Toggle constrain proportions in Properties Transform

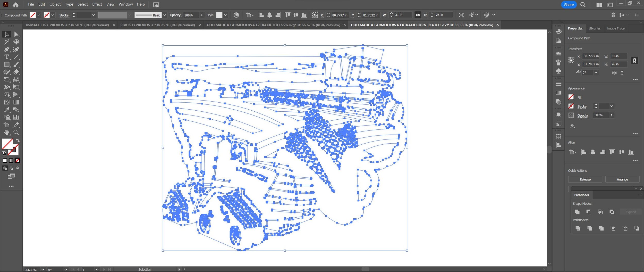click(x=634, y=61)
